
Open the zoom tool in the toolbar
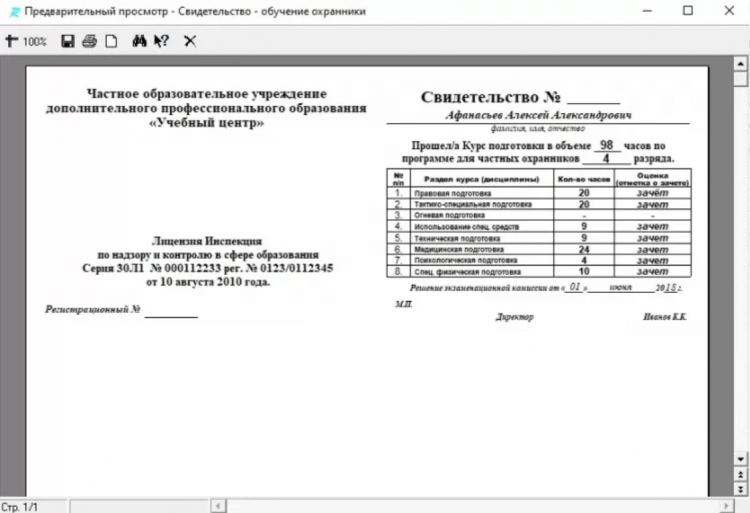coord(11,41)
